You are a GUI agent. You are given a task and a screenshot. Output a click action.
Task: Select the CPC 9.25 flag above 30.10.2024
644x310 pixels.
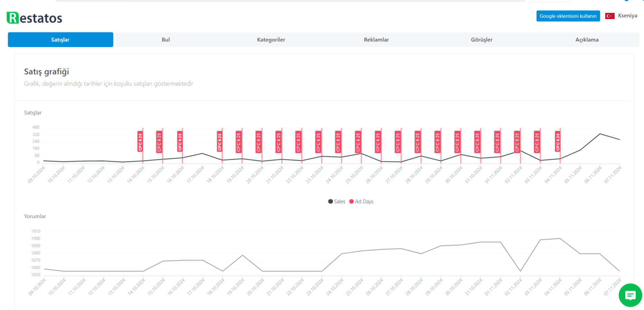click(457, 141)
